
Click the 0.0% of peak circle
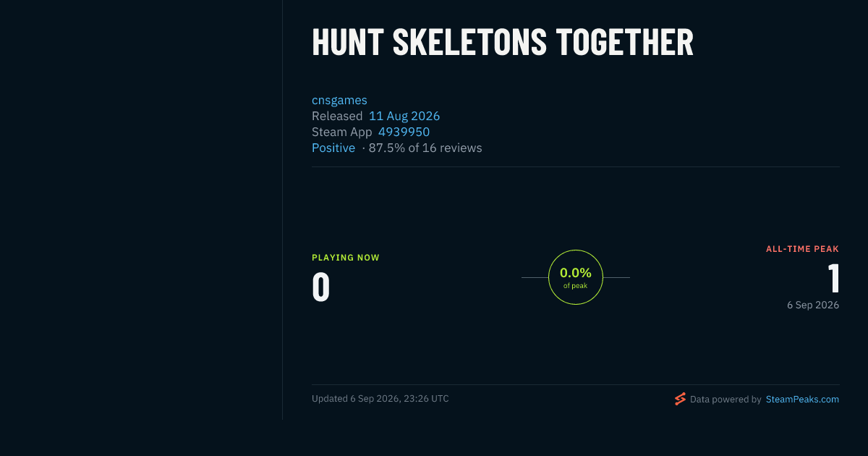576,277
